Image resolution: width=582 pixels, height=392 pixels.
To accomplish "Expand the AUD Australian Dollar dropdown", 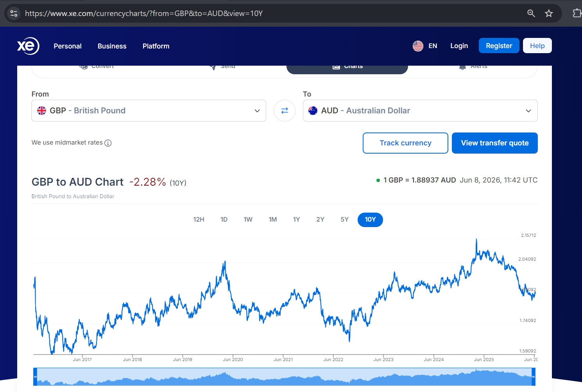I will (x=420, y=111).
